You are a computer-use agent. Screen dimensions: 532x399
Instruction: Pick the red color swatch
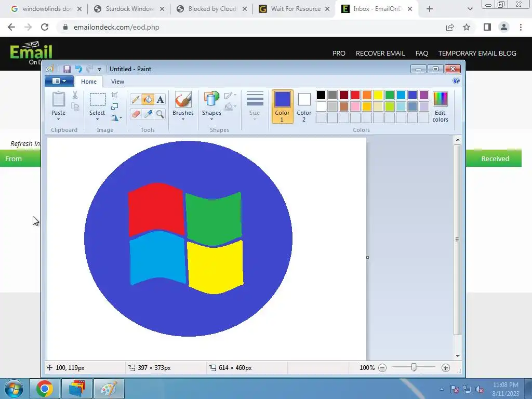(x=355, y=96)
